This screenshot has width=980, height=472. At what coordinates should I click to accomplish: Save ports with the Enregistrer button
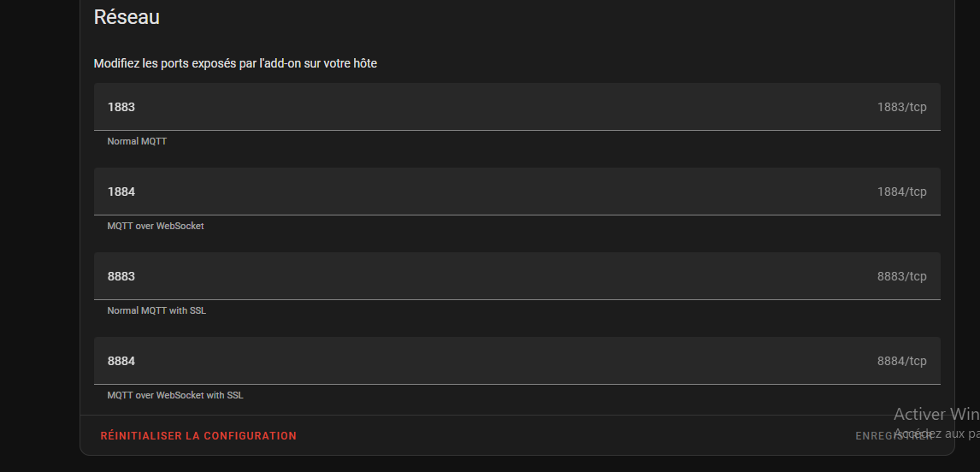click(x=894, y=436)
